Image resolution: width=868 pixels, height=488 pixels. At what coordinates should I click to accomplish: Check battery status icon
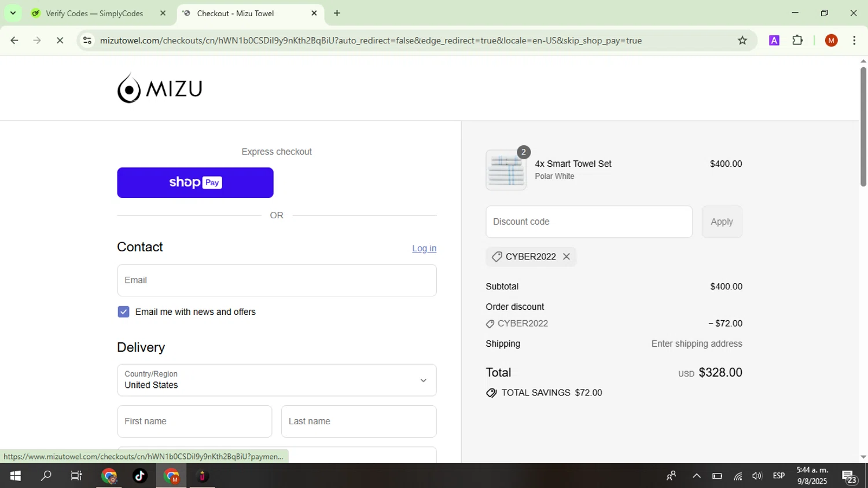point(718,476)
